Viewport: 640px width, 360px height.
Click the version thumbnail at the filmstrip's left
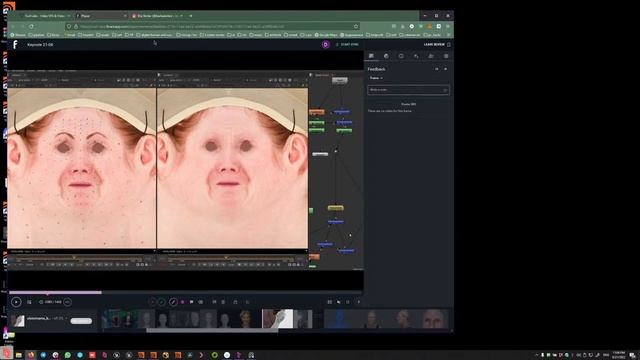(18, 320)
